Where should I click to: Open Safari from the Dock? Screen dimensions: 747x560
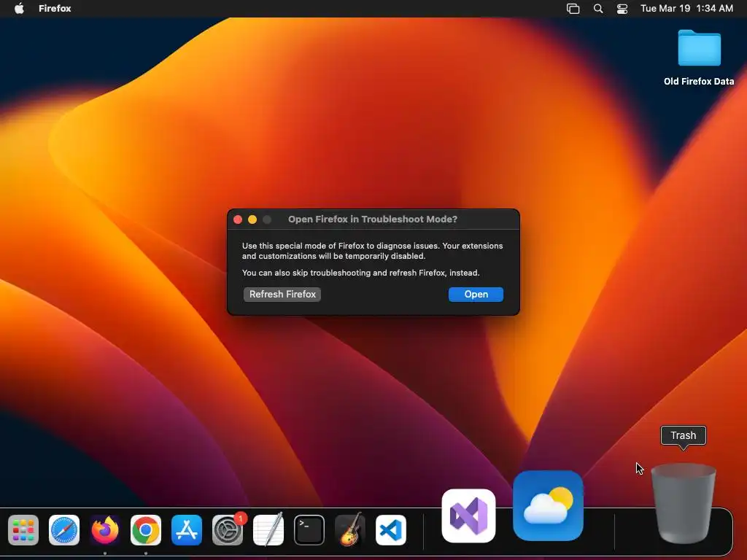pos(64,530)
